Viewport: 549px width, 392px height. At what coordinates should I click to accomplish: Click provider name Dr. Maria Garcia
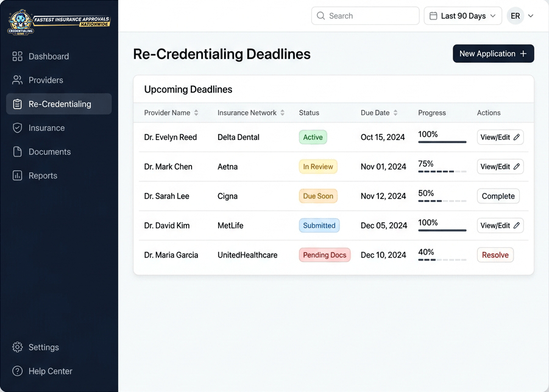click(x=171, y=254)
